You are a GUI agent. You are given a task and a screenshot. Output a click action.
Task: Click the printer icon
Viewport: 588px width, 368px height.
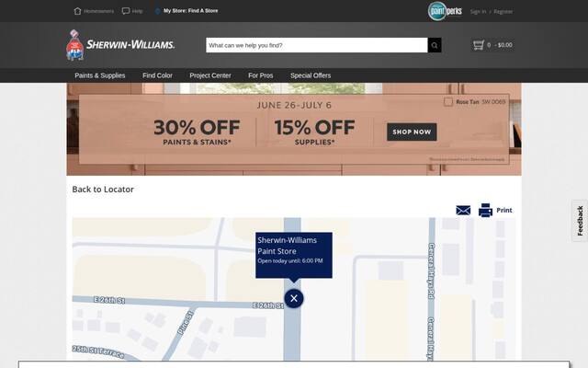coord(485,211)
